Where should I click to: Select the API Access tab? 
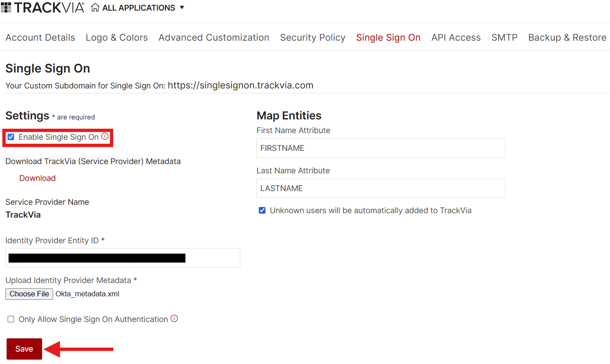coord(456,38)
